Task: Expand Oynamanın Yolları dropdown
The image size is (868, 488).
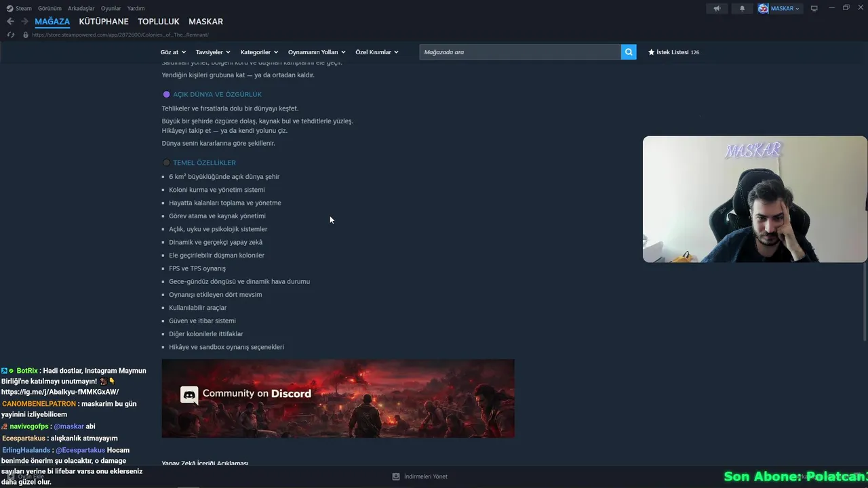Action: click(x=317, y=52)
